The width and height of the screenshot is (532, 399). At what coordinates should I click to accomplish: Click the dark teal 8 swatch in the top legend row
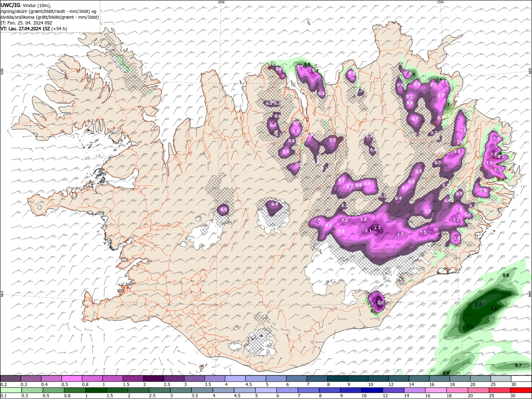(337, 379)
